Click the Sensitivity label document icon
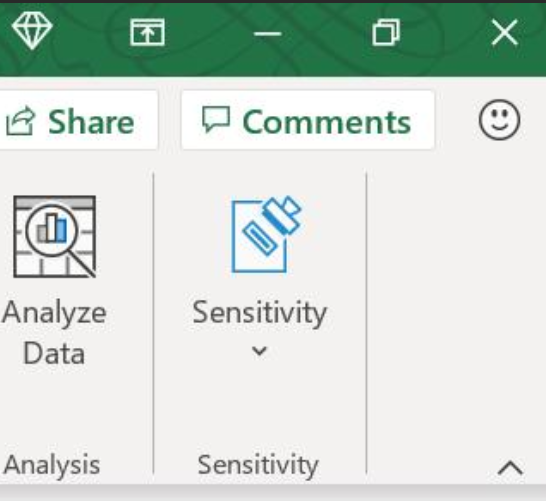Viewport: 546px width, 501px height. [266, 234]
